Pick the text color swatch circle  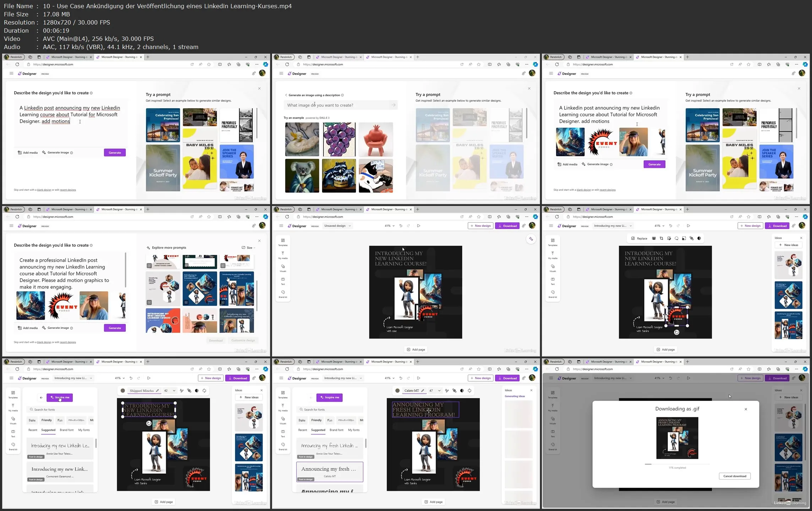click(x=397, y=390)
